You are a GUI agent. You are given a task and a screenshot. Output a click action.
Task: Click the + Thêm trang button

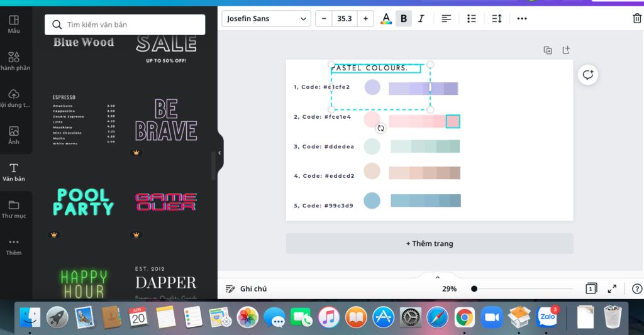click(x=430, y=243)
